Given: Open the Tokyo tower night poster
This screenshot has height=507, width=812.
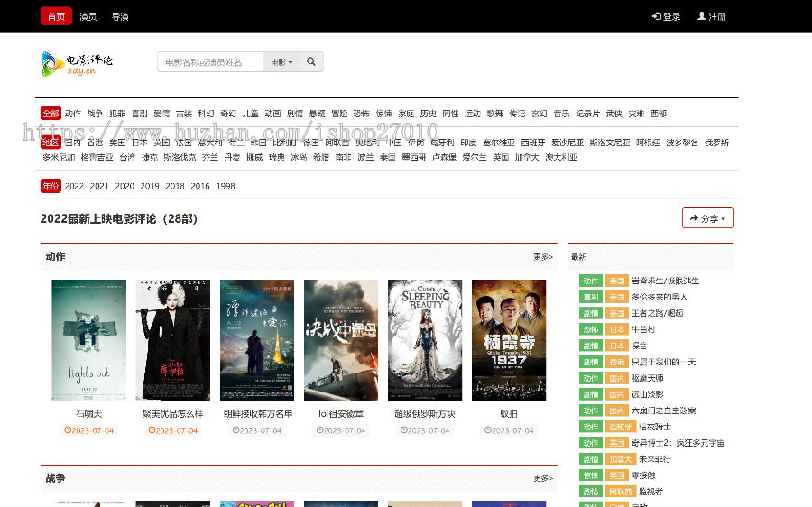Looking at the screenshot, I should 257,340.
